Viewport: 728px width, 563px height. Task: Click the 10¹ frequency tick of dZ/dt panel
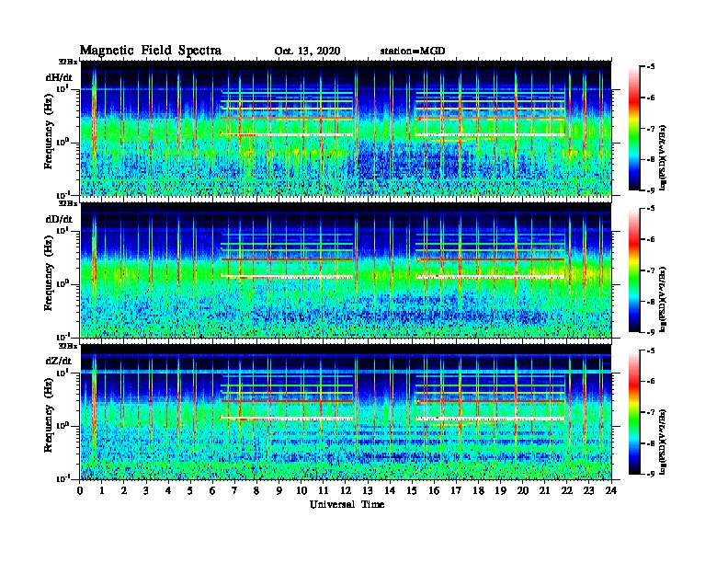[63, 373]
